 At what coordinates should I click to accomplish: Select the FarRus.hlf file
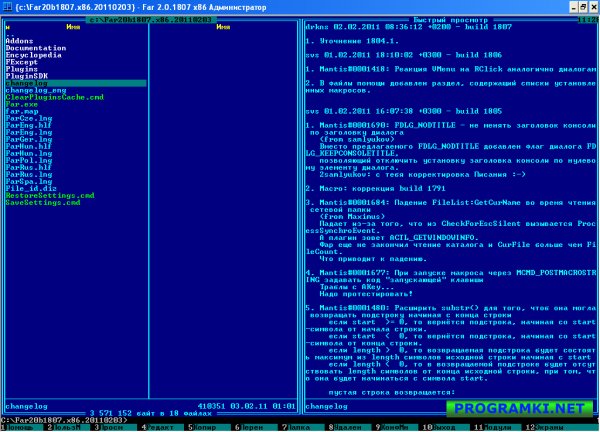click(x=28, y=167)
